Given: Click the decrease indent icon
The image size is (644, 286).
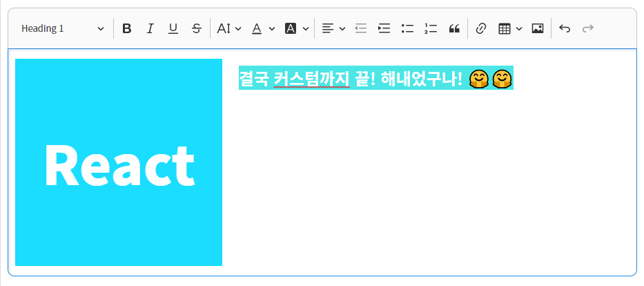Looking at the screenshot, I should [360, 28].
